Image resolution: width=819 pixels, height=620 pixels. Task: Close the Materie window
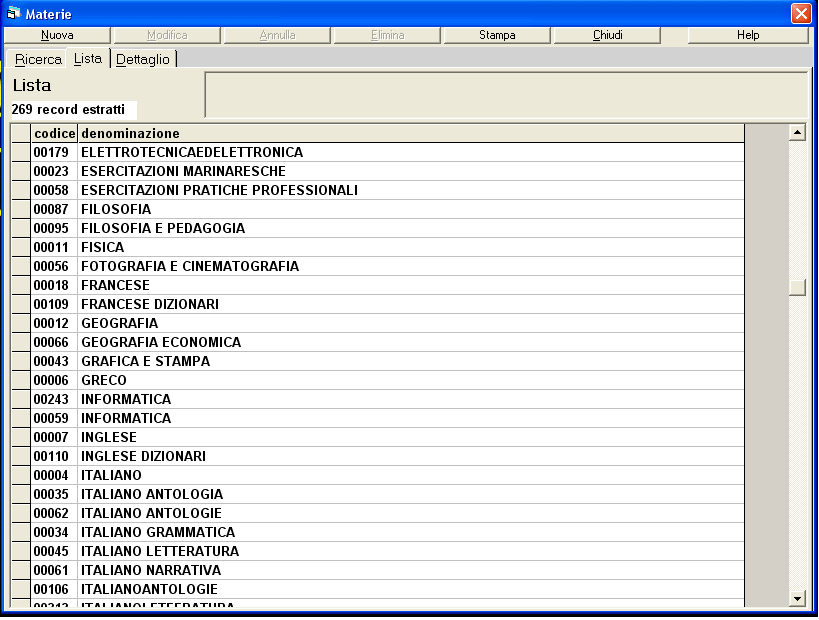point(800,14)
